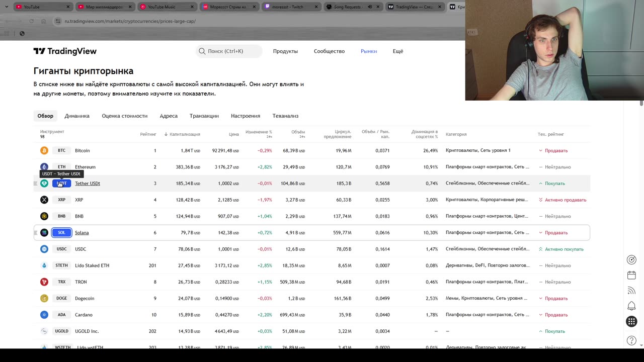This screenshot has width=644, height=362.
Task: Sort by the Циркул. предложение column
Action: 337,134
